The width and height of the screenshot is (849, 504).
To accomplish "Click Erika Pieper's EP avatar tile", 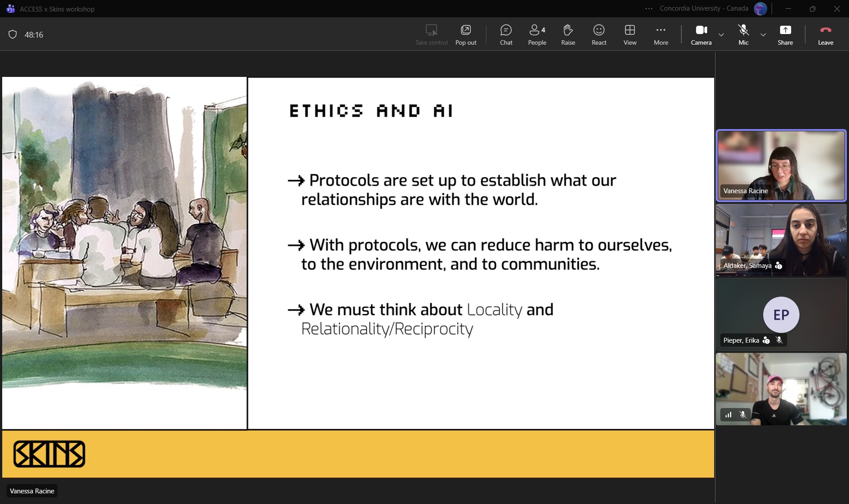I will click(781, 314).
